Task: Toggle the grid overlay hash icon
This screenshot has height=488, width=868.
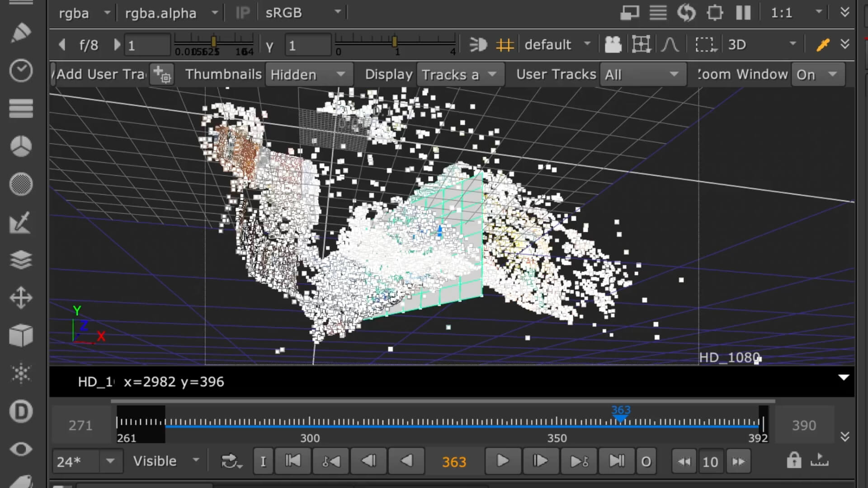Action: point(505,45)
